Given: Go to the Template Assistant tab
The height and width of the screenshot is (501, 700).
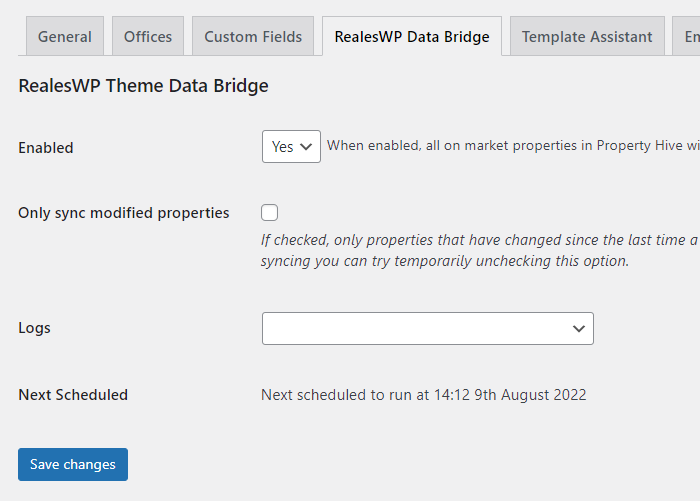Looking at the screenshot, I should pyautogui.click(x=587, y=36).
